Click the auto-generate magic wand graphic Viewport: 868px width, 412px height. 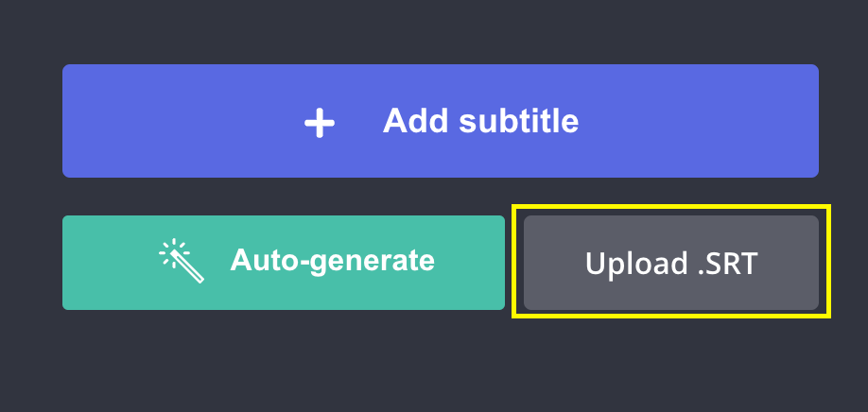182,262
